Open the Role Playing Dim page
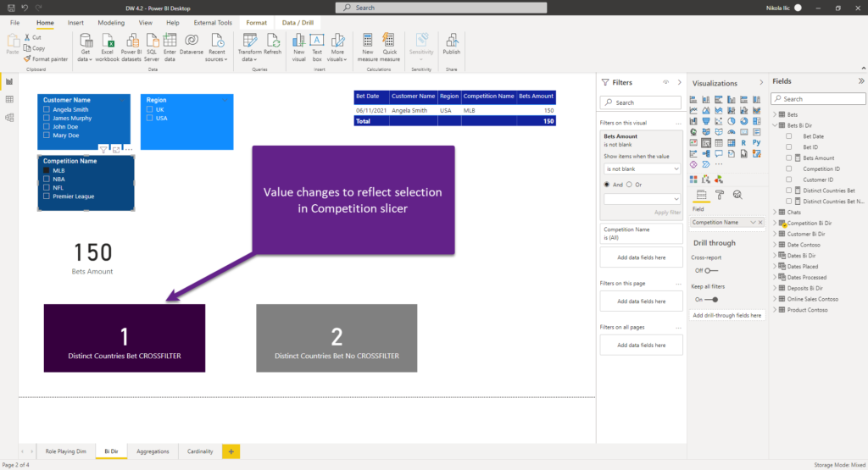 [65, 451]
